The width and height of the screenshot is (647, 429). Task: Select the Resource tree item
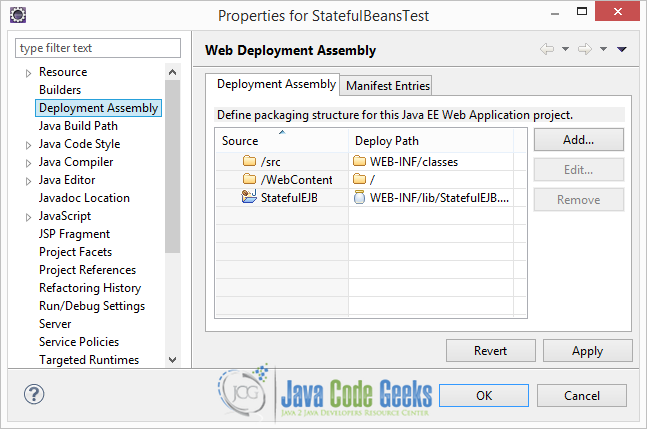click(63, 72)
